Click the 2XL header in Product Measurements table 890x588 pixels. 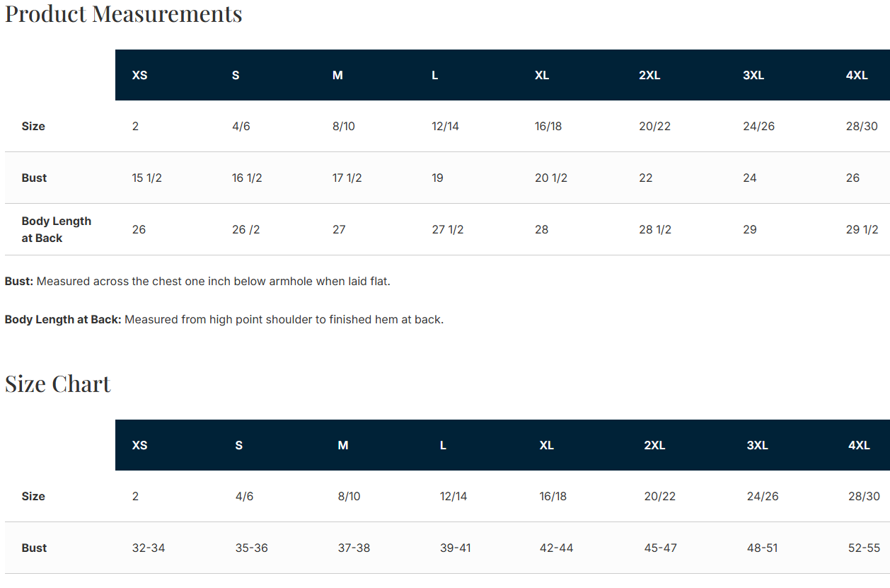(x=649, y=75)
